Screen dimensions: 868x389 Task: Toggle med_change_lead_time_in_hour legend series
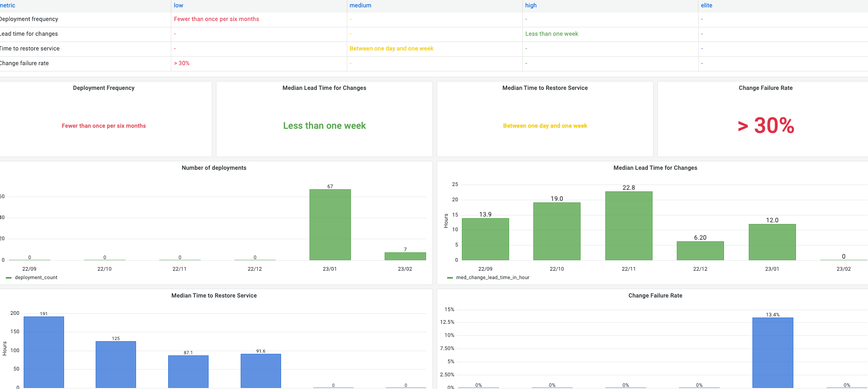(493, 278)
